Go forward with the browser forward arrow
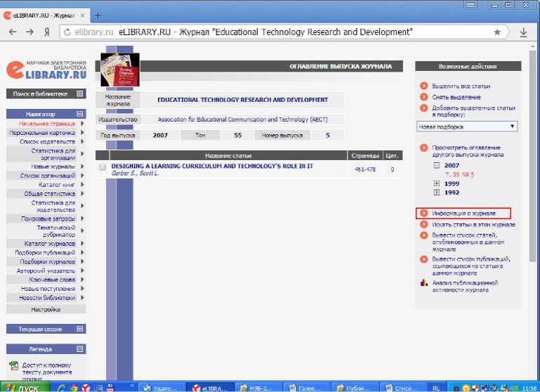540x392 pixels. (30, 32)
